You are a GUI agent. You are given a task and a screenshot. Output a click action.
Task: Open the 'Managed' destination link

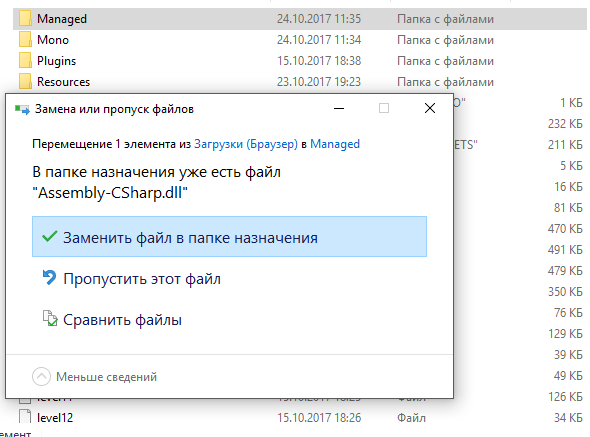pos(335,144)
